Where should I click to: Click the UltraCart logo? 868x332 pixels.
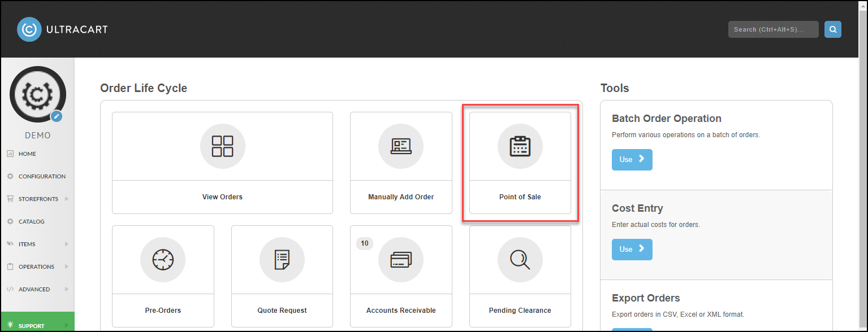62,29
